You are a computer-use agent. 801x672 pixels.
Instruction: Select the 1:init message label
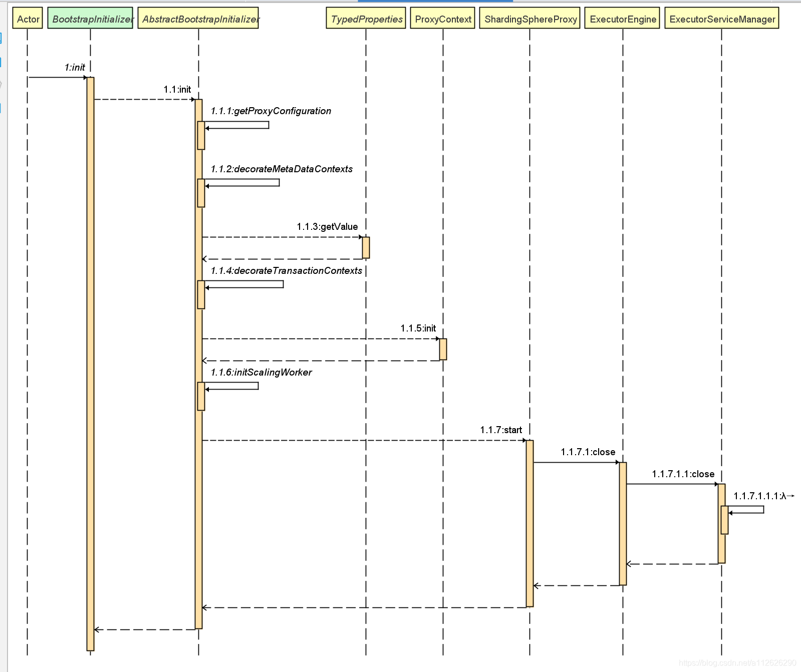75,67
